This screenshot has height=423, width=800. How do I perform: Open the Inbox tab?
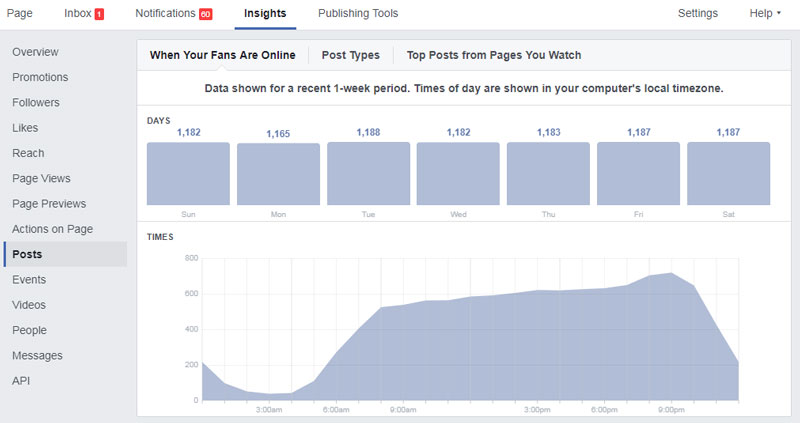(78, 13)
